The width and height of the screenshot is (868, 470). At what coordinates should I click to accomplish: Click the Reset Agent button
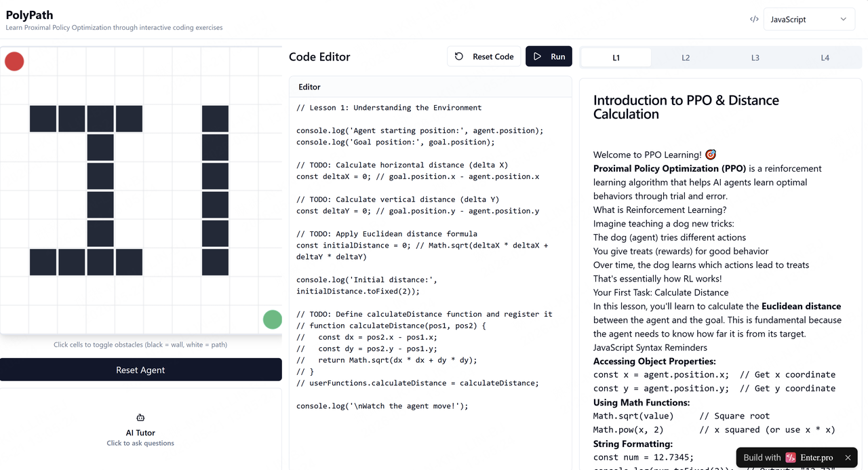[x=141, y=370]
